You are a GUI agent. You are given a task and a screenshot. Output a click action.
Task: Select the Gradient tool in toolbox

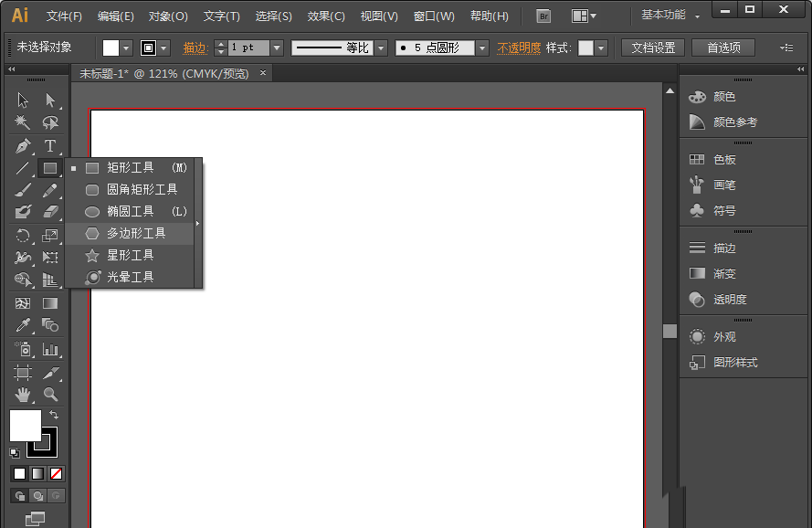click(50, 303)
